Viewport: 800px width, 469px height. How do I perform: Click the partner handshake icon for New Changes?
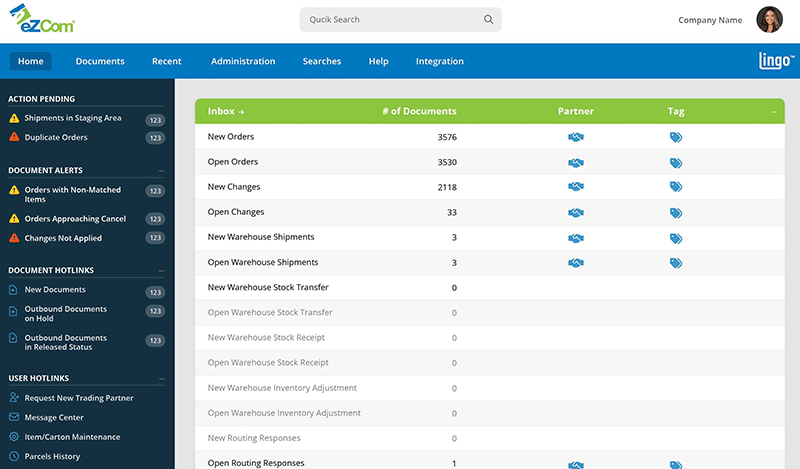[576, 187]
